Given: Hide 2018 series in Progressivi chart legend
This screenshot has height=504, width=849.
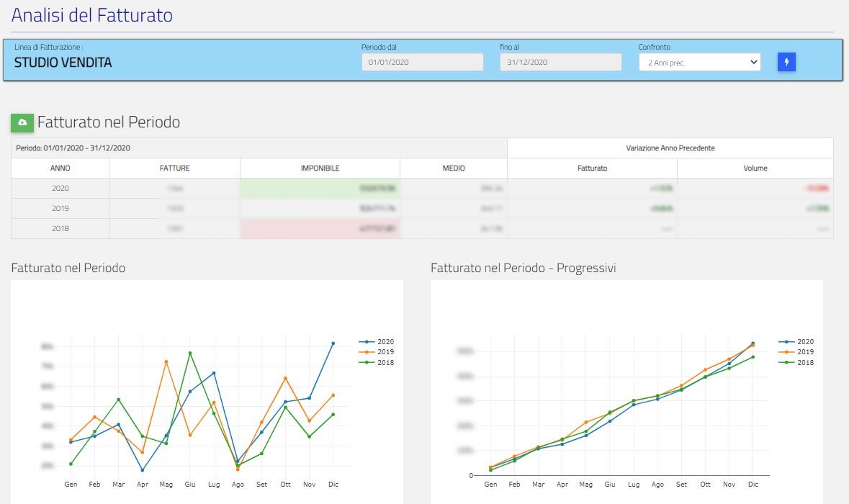Looking at the screenshot, I should 796,363.
